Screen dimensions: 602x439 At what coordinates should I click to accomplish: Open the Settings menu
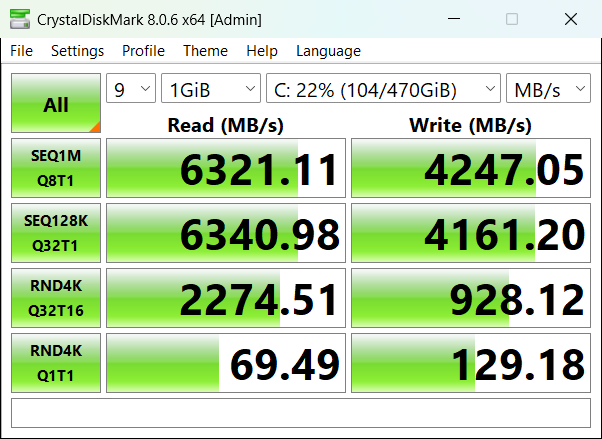77,51
